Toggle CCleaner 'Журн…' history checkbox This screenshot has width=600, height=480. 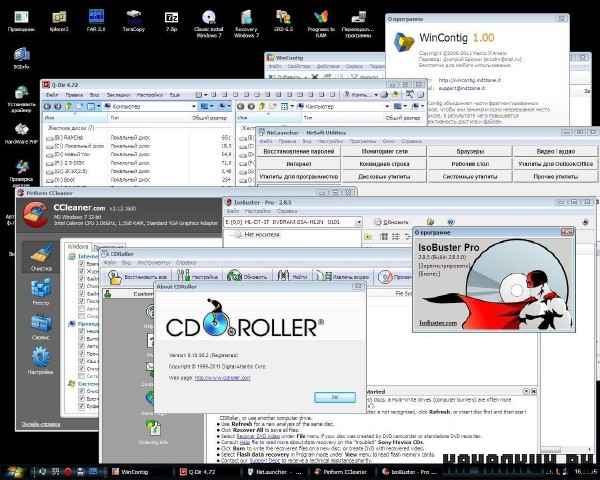click(x=82, y=271)
